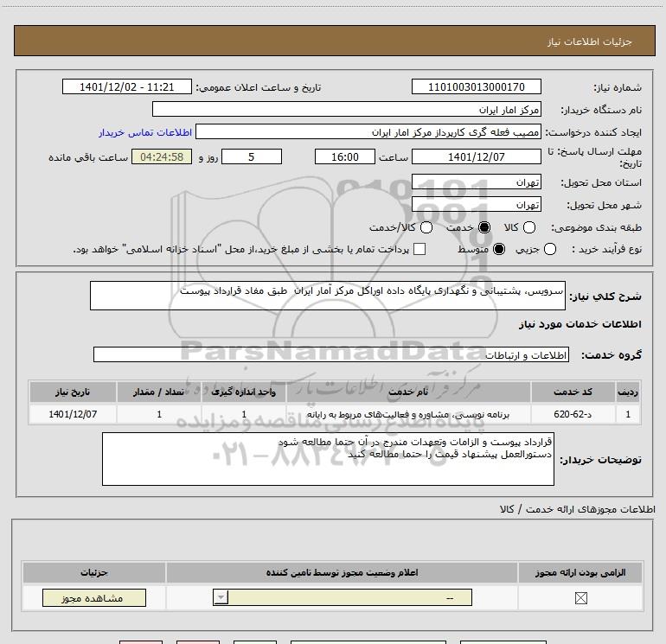Click the remaining days field showing 5
This screenshot has height=644, width=666.
[x=252, y=156]
